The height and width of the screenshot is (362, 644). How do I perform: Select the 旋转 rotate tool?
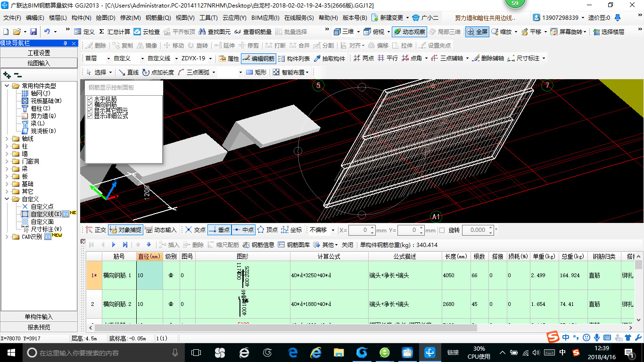(198, 45)
